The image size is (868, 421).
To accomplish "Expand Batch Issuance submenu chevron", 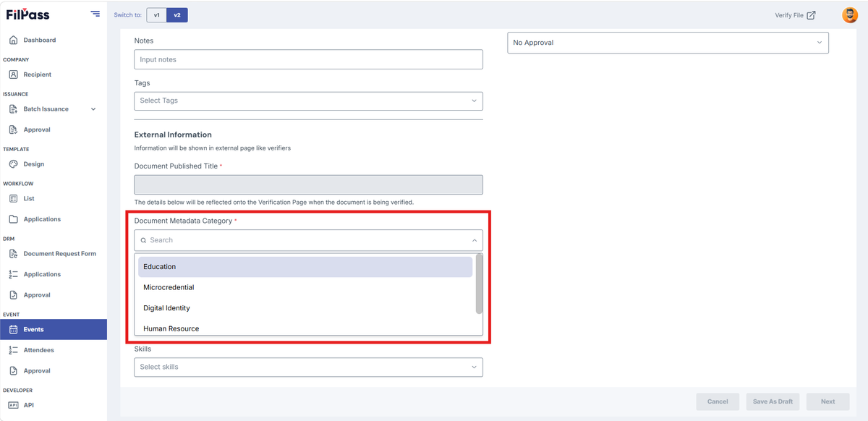I will (93, 109).
